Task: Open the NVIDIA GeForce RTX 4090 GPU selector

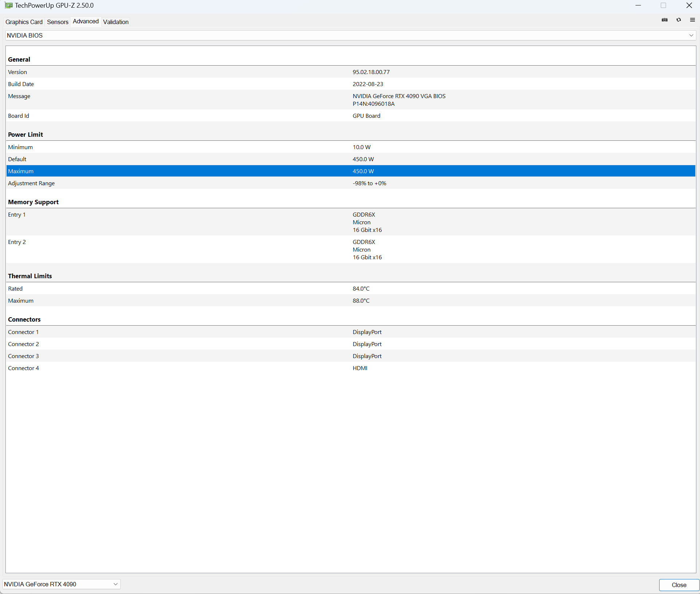Action: pos(61,584)
